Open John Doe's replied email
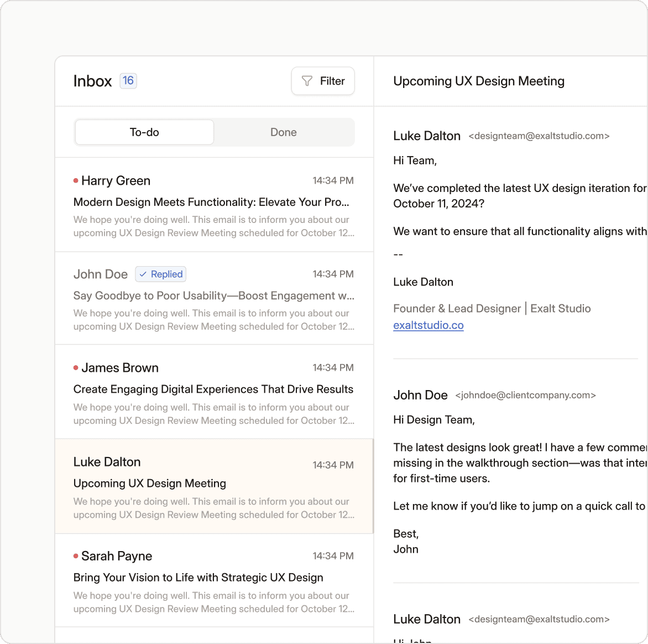Image resolution: width=648 pixels, height=644 pixels. click(214, 298)
